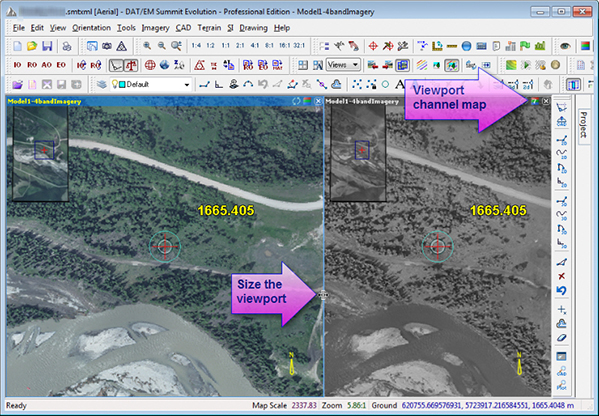Click the Map Scale value 2337.83
Screen dimensions: 599x416
[304, 405]
